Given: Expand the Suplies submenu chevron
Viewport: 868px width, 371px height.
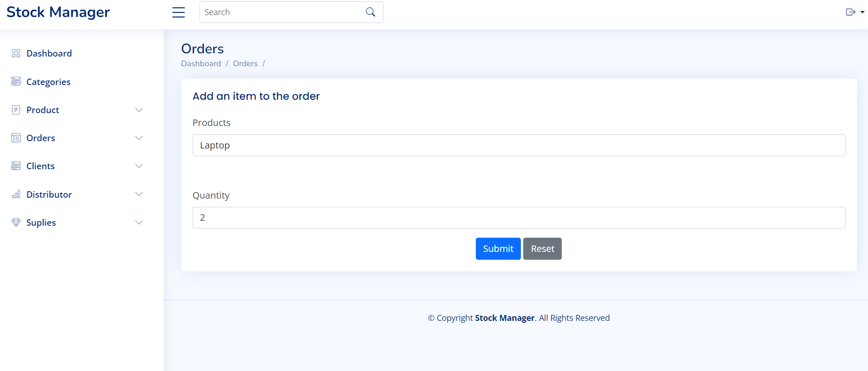Looking at the screenshot, I should coord(139,223).
